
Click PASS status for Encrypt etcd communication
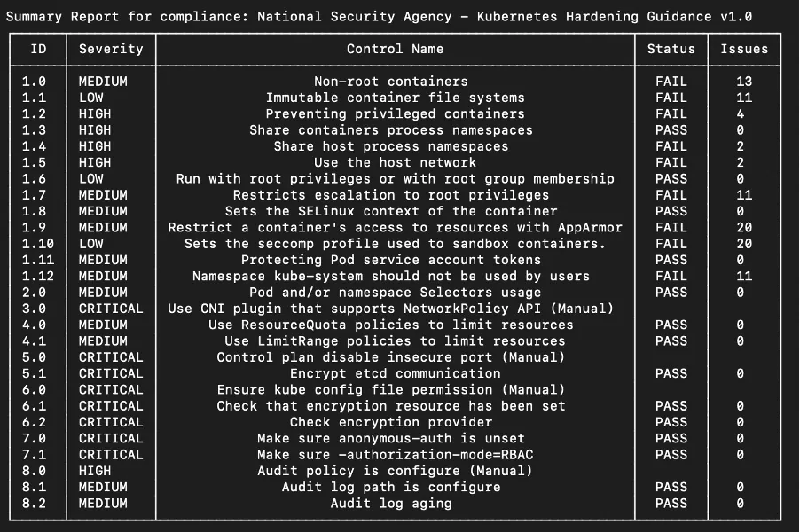pos(671,373)
